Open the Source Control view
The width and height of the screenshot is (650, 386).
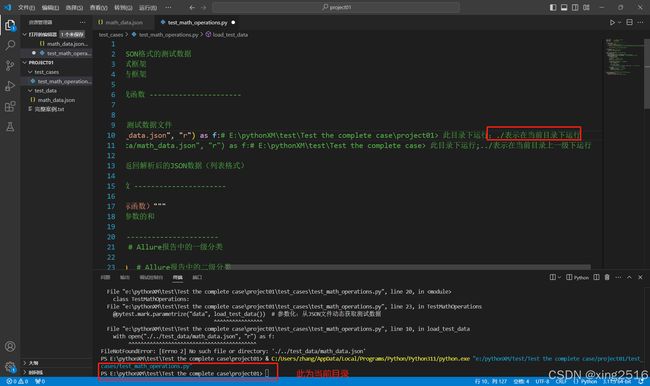10,65
